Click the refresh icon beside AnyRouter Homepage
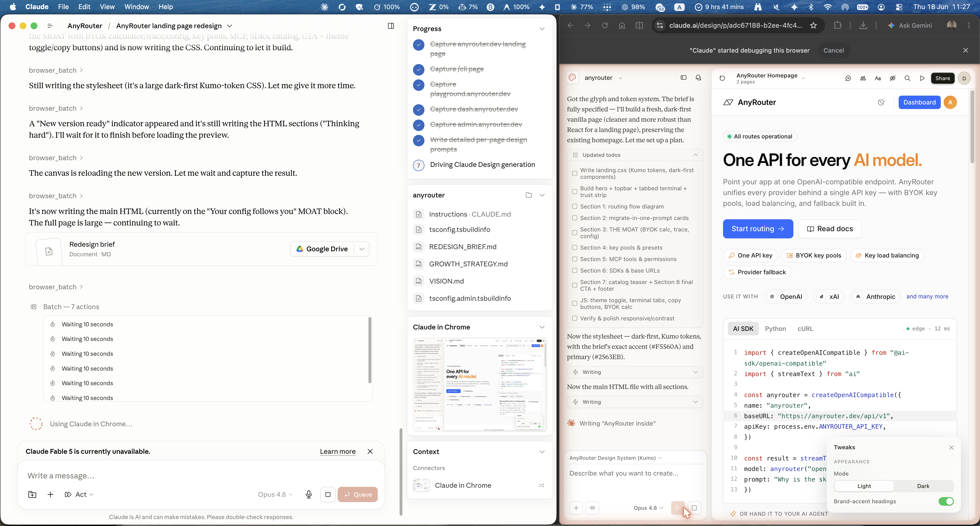Screen dimensions: 980x526 723,78
